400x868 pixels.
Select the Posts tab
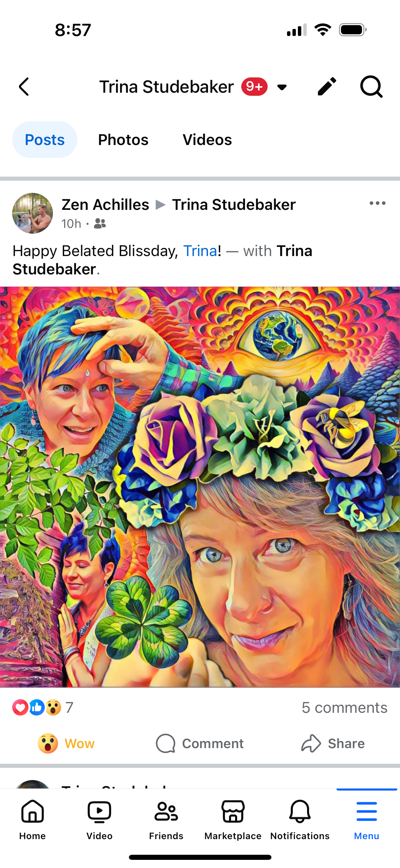(x=45, y=140)
